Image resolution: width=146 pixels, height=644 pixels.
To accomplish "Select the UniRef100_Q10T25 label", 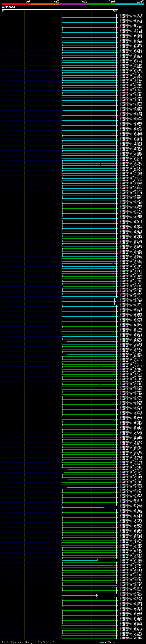I will [x=131, y=35].
